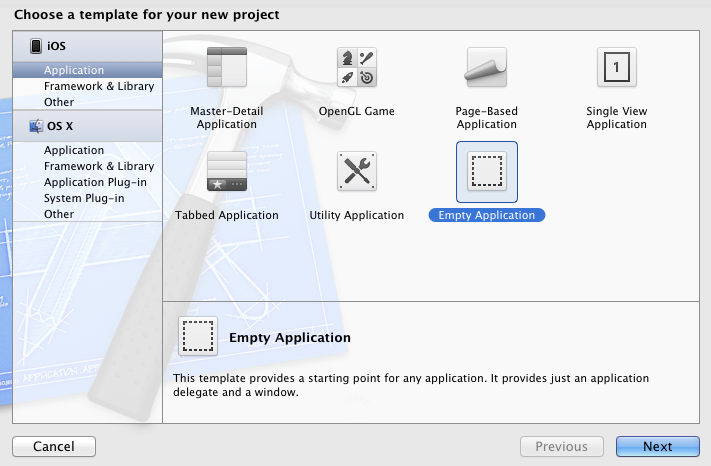This screenshot has width=711, height=466.
Task: Select Application Plug-in under OS X
Action: 95,182
